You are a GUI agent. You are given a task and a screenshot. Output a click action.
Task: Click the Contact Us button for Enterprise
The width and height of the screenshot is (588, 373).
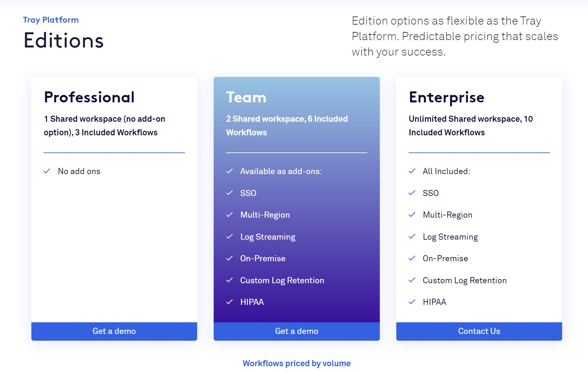[x=479, y=331]
